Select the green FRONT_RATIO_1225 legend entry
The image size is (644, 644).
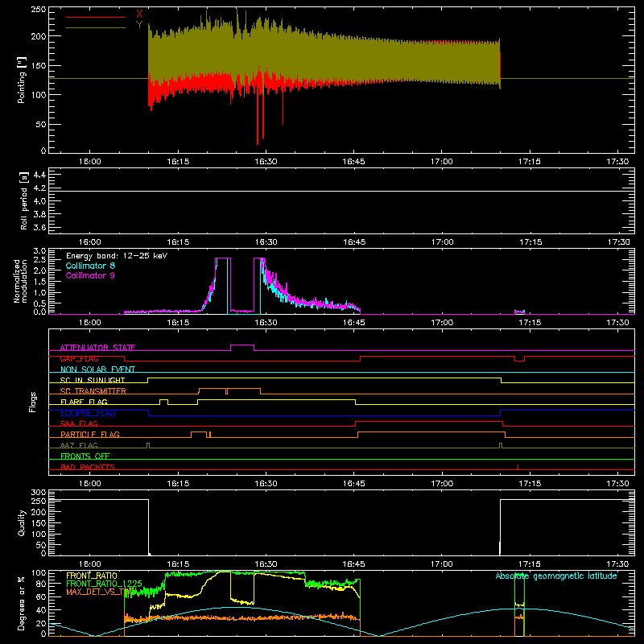pyautogui.click(x=105, y=584)
